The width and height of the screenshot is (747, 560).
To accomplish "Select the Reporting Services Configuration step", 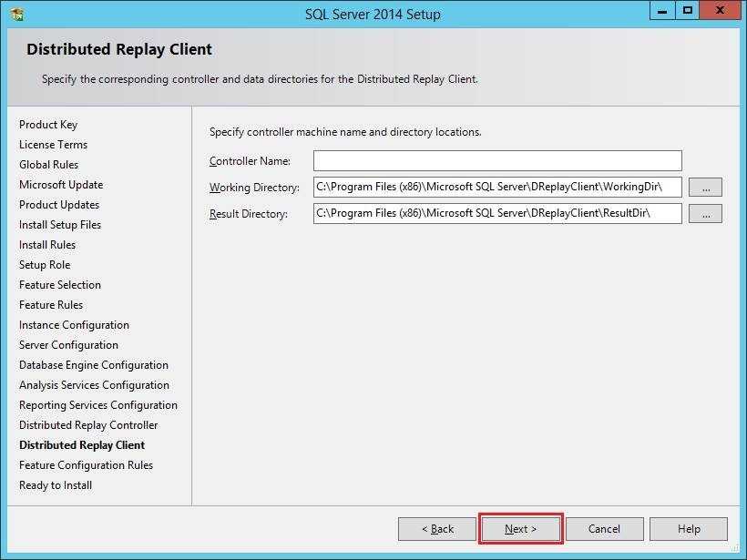I will click(98, 405).
